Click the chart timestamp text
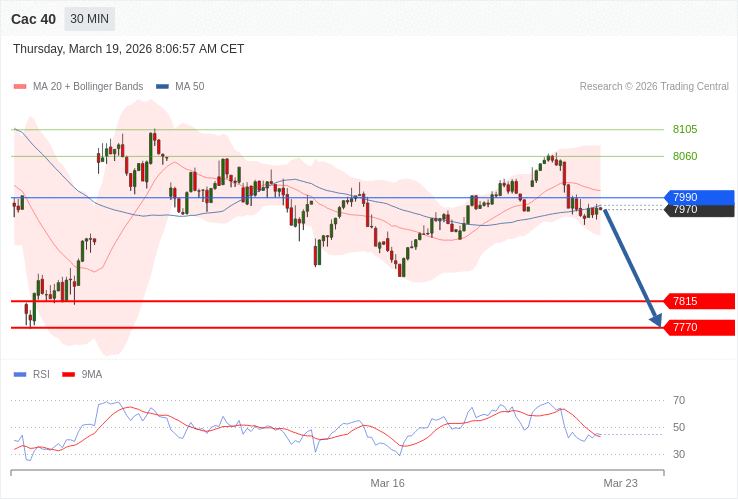738x500 pixels. pyautogui.click(x=128, y=49)
